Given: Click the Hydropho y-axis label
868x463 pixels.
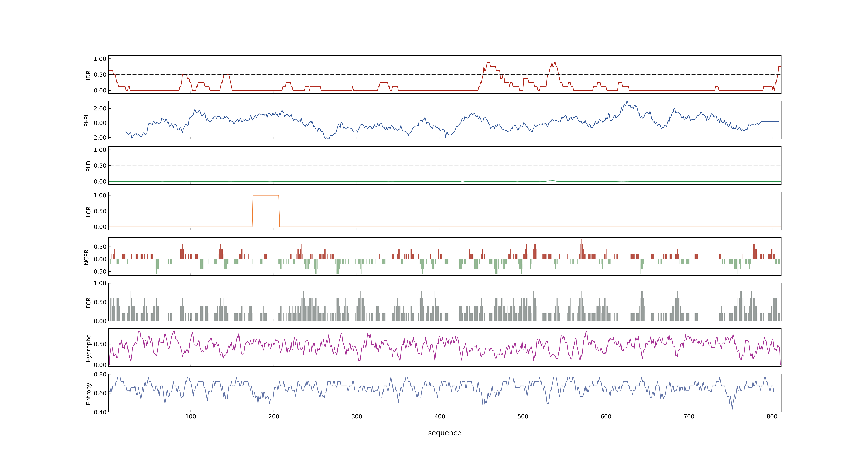Looking at the screenshot, I should click(88, 348).
